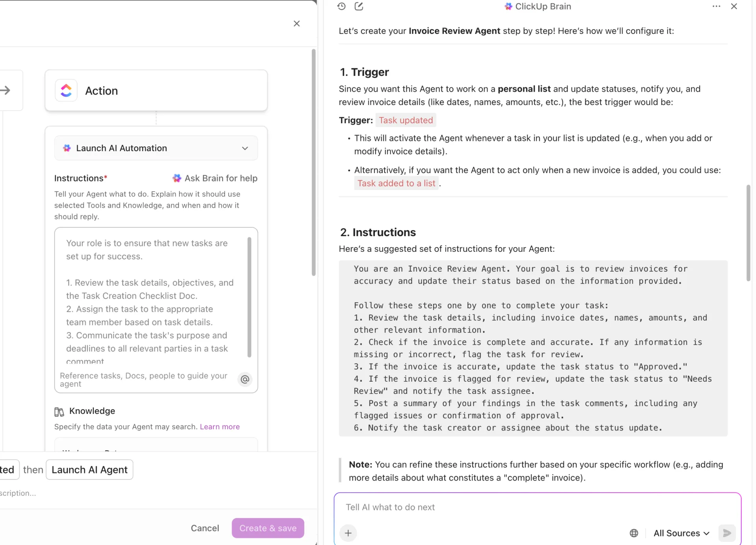Open the All Sources dropdown
The height and width of the screenshot is (545, 756).
point(681,533)
